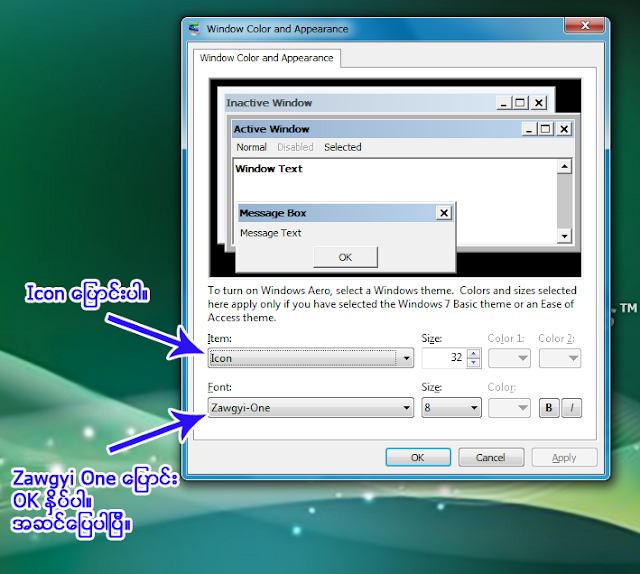
Task: Click Inactive Window preview close icon
Action: click(x=539, y=102)
